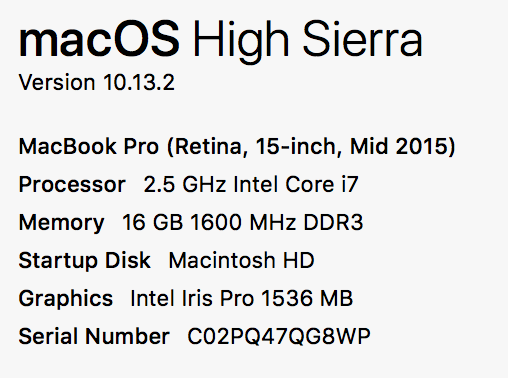The height and width of the screenshot is (378, 508).
Task: Click the Graphics label
Action: tap(66, 299)
